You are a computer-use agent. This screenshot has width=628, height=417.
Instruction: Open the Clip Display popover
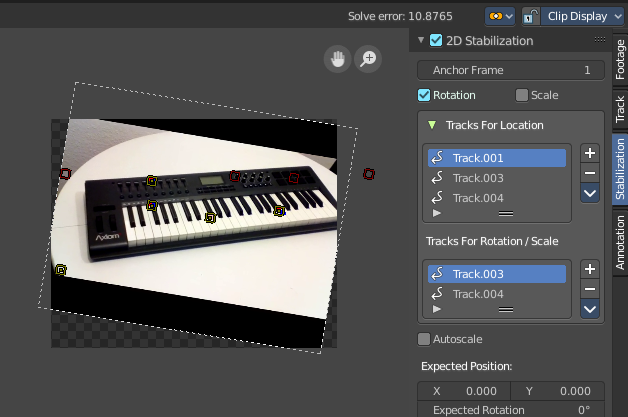point(583,16)
